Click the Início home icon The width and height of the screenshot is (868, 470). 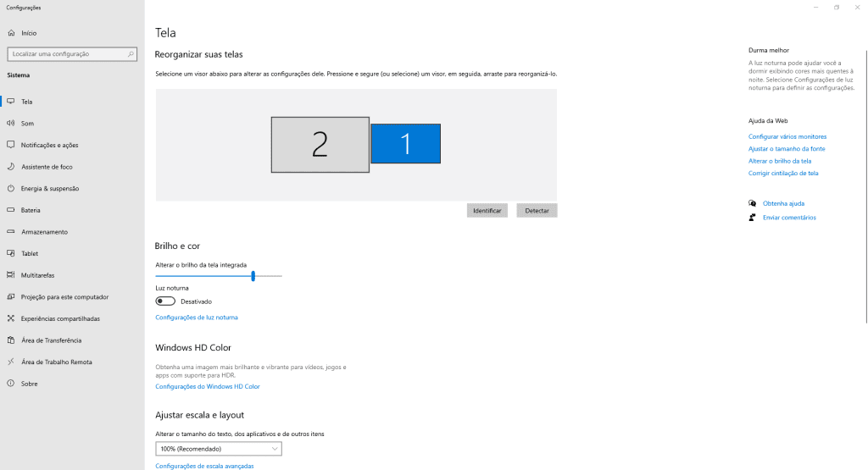coord(11,33)
